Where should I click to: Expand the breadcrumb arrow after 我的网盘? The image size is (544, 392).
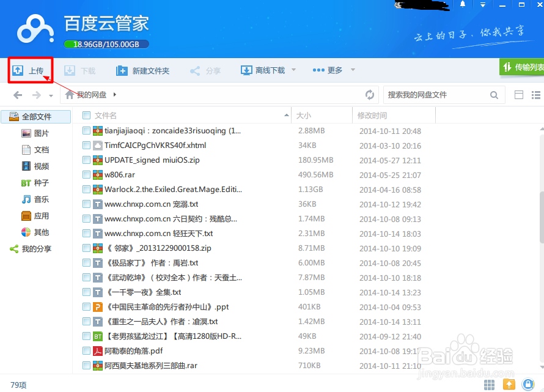pos(114,94)
